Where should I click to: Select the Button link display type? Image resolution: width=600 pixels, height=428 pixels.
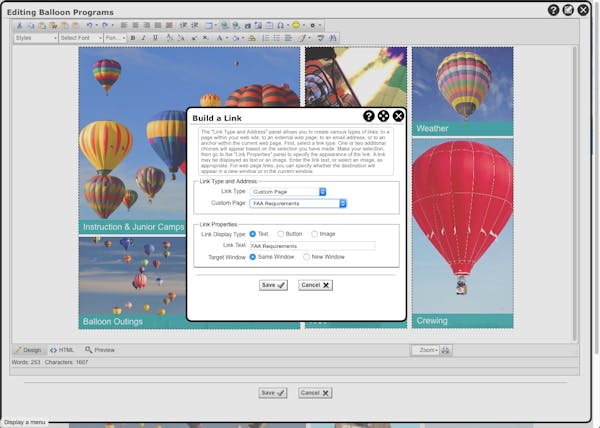(x=281, y=233)
